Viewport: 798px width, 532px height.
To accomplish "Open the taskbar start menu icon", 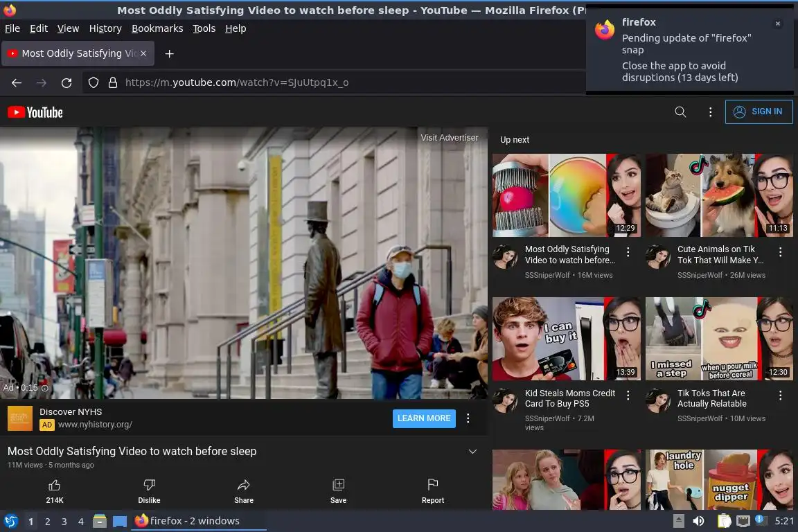I will tap(10, 522).
